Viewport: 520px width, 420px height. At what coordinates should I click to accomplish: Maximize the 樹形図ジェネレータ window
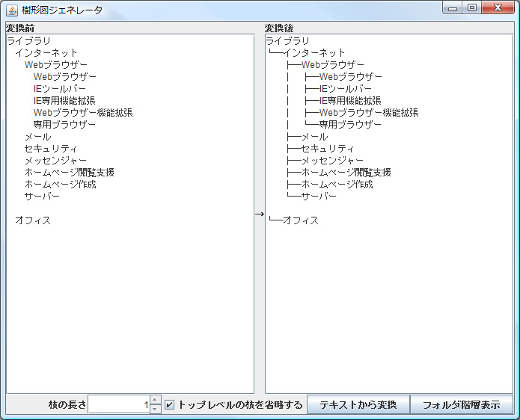pyautogui.click(x=472, y=8)
